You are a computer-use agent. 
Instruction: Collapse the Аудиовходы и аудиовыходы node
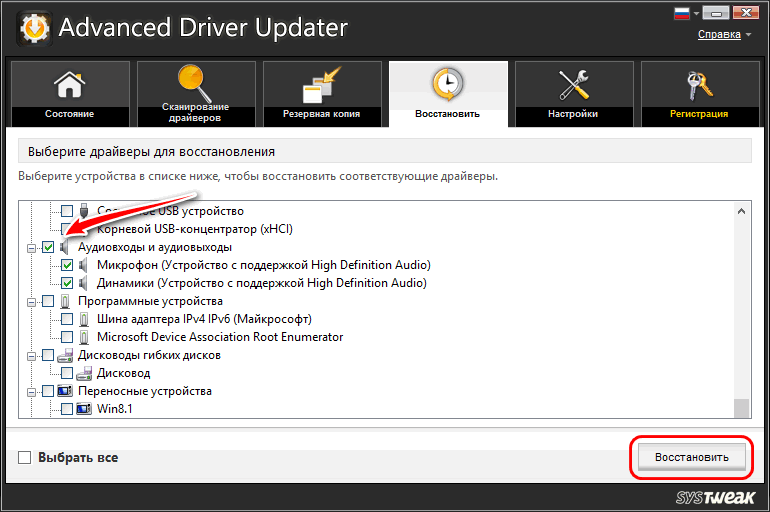click(x=31, y=248)
